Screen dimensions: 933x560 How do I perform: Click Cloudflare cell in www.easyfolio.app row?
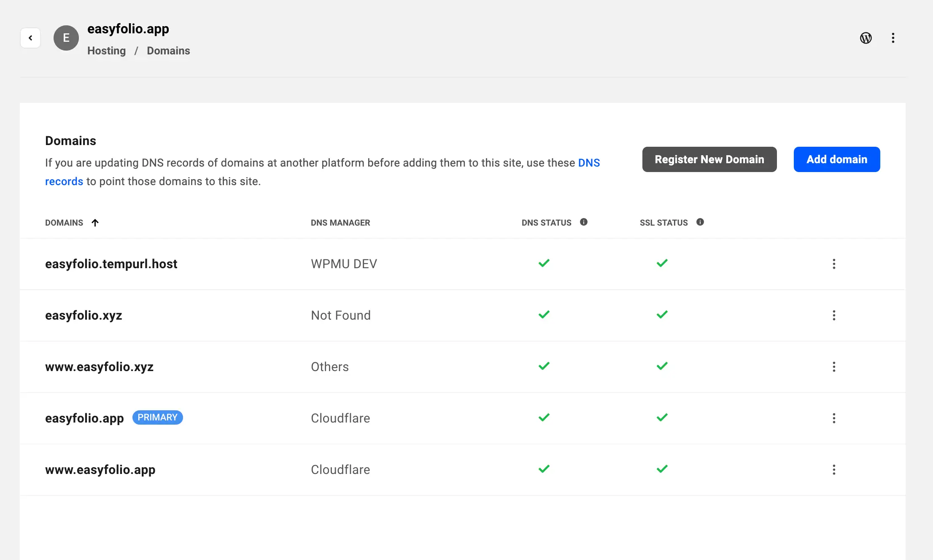tap(340, 470)
